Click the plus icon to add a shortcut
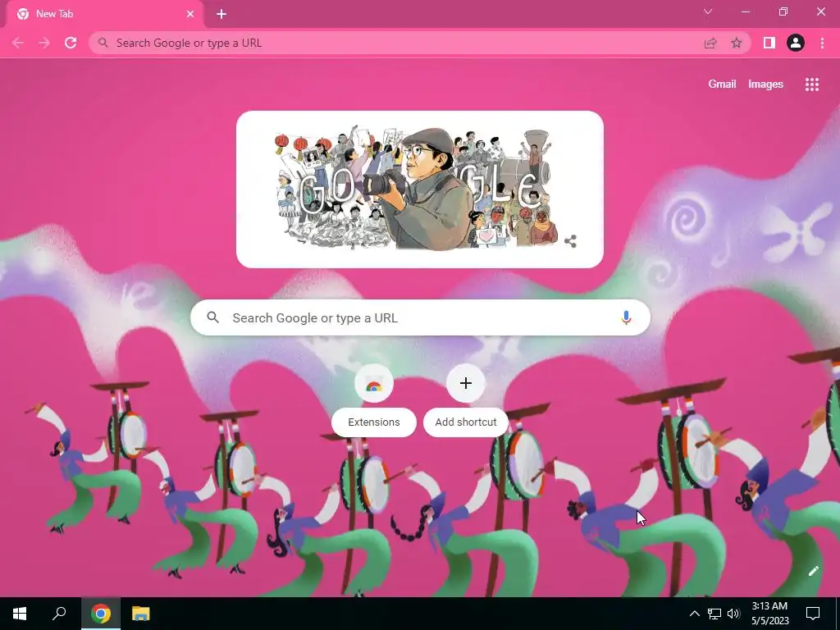Image resolution: width=840 pixels, height=630 pixels. pyautogui.click(x=466, y=383)
